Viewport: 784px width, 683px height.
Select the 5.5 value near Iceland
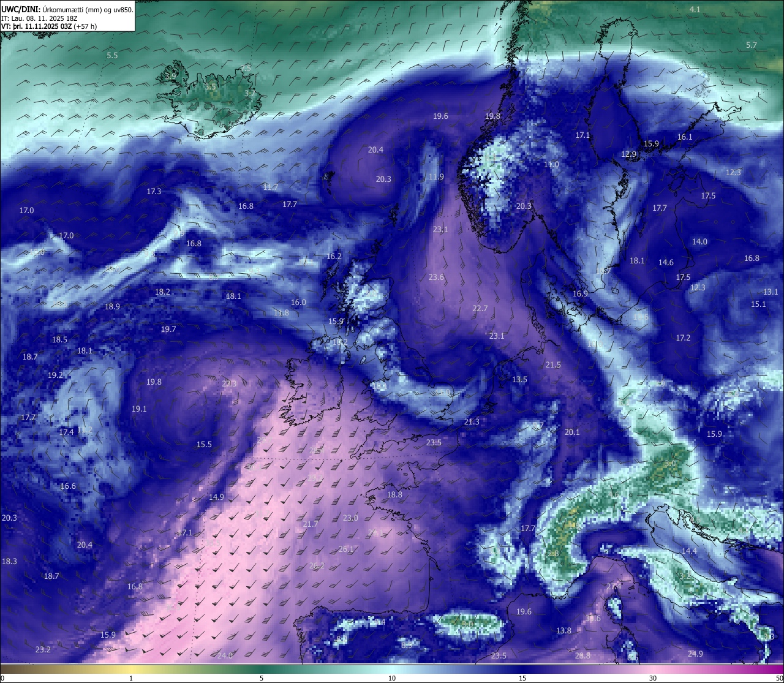(x=112, y=56)
